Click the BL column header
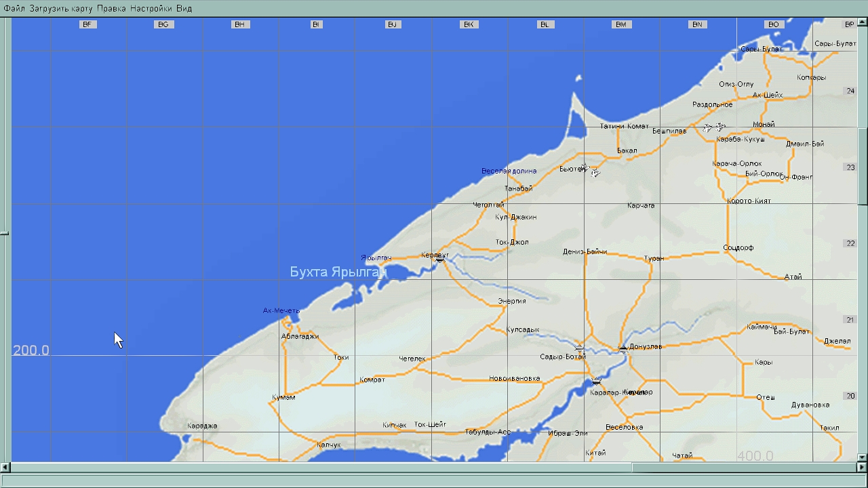The width and height of the screenshot is (868, 488). tap(545, 24)
